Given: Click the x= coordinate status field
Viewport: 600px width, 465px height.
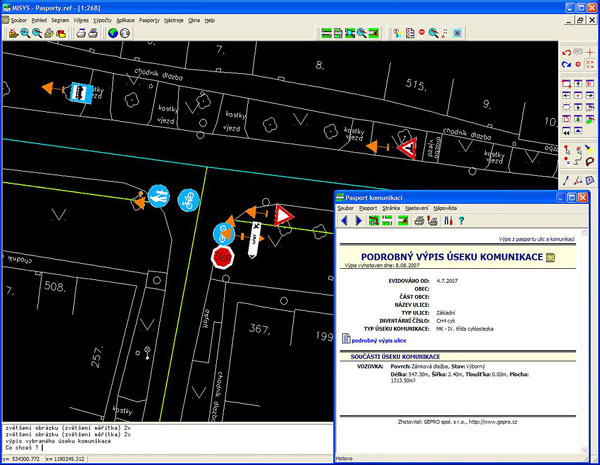Looking at the screenshot, I should coord(66,458).
